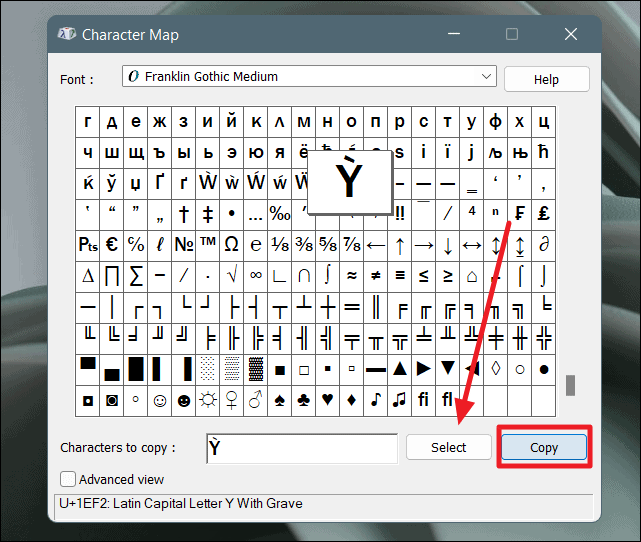Select the Numero № character

(184, 245)
